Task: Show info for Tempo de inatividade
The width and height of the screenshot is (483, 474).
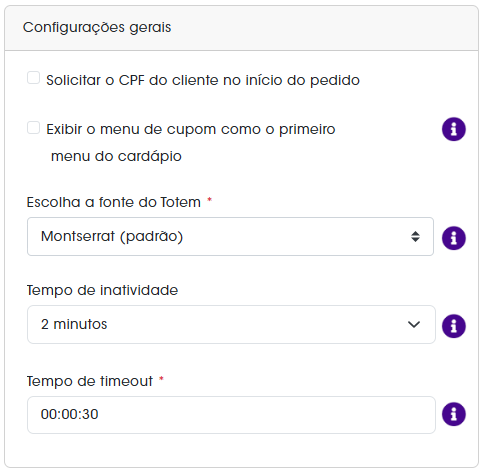Action: point(454,326)
